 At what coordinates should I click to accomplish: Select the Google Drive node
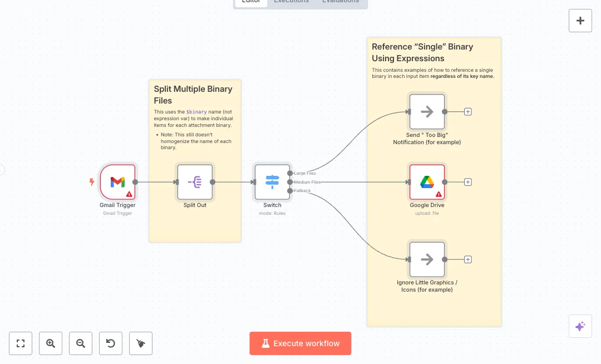click(x=427, y=182)
